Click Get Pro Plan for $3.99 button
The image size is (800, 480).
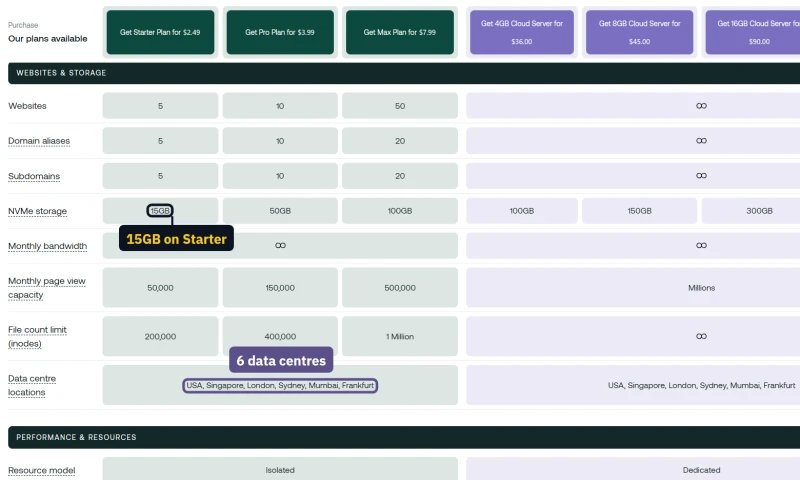(x=280, y=32)
